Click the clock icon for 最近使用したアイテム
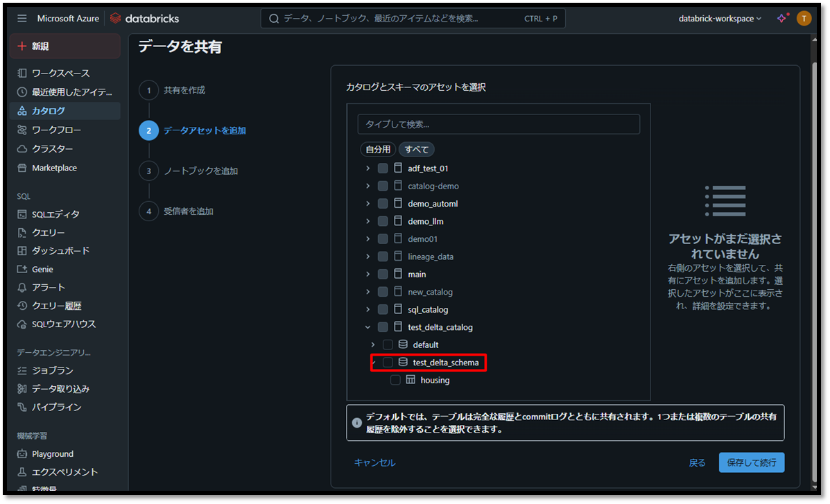 [x=21, y=92]
